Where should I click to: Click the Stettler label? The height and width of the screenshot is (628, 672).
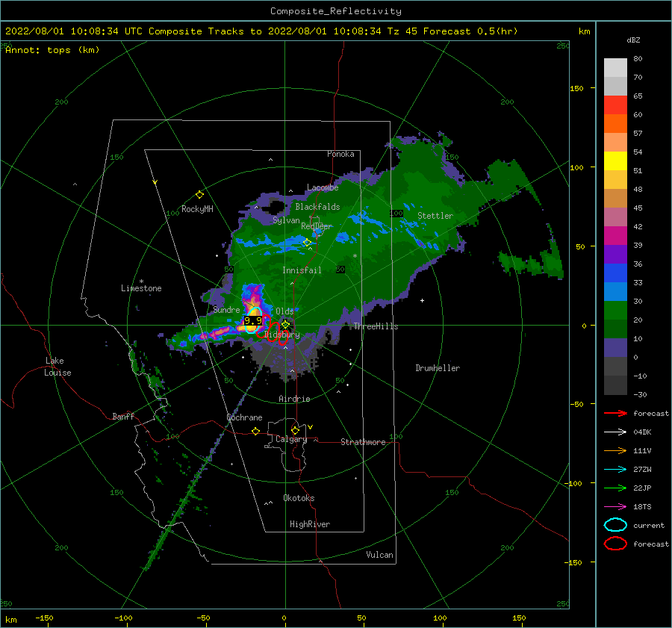click(x=435, y=216)
